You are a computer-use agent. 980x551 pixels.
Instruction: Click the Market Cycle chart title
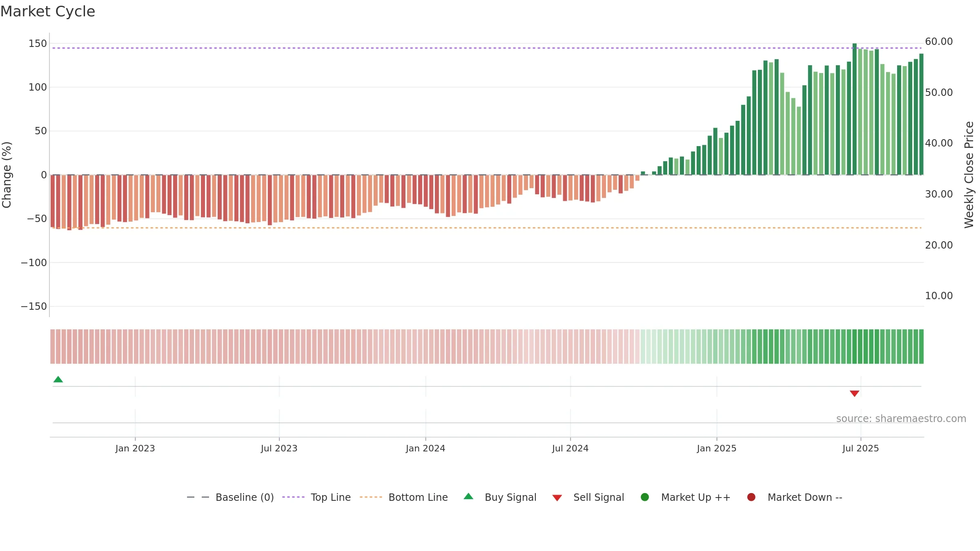[47, 11]
